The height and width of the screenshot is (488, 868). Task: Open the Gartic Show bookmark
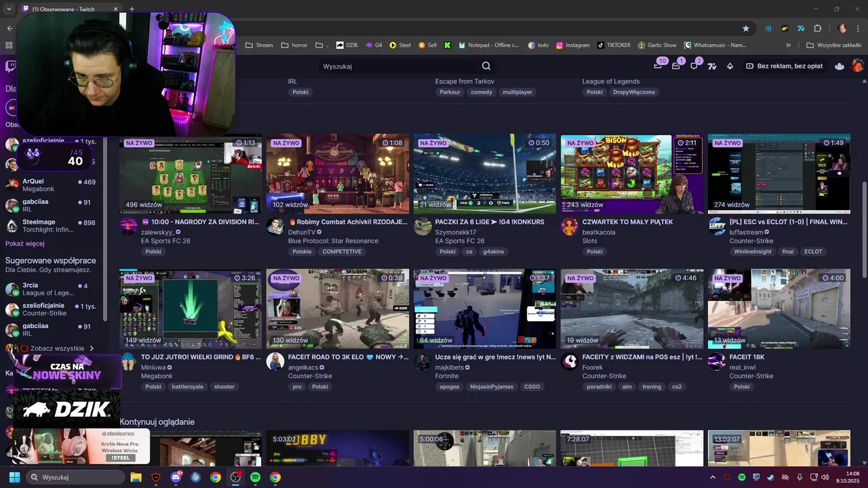tap(656, 45)
